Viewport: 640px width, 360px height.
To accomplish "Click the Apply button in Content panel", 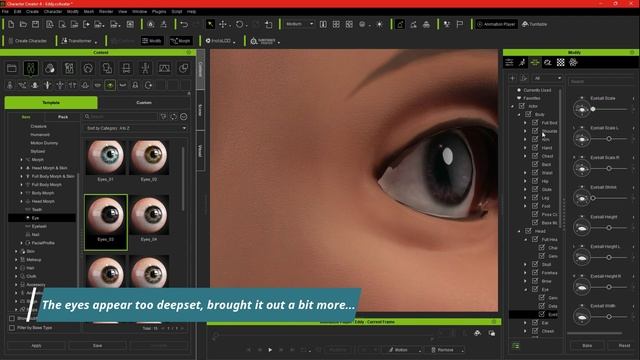I will coord(36,345).
